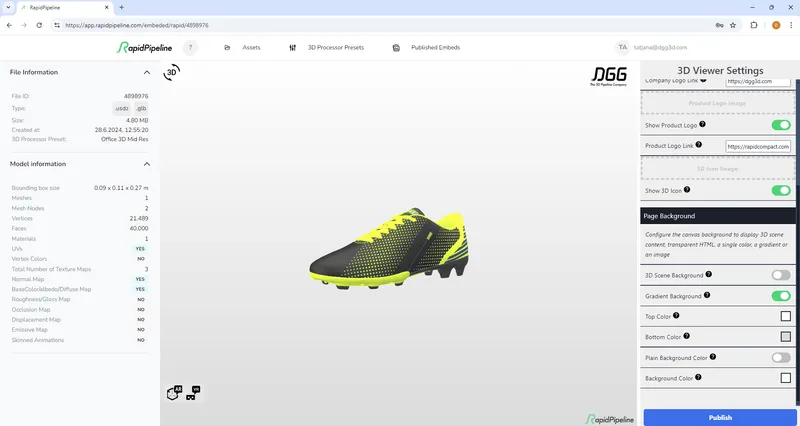Collapse the File Information section
Image resolution: width=800 pixels, height=426 pixels.
[x=147, y=73]
